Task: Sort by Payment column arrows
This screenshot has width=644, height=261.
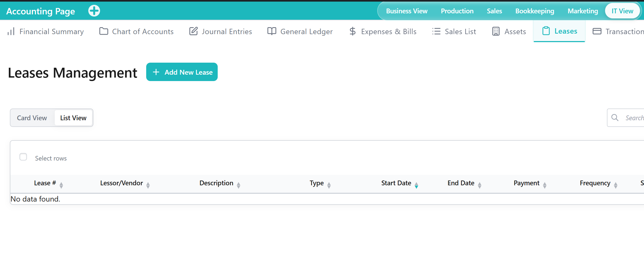Action: [545, 185]
